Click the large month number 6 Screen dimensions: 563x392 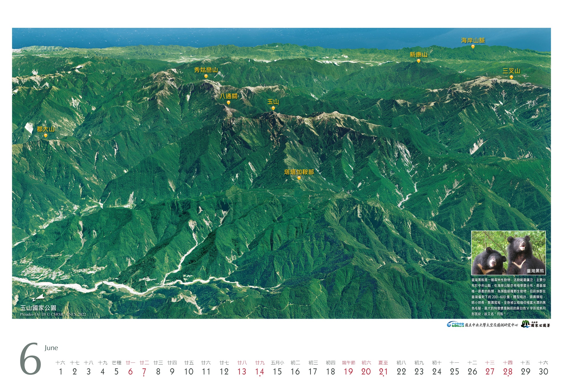click(30, 359)
